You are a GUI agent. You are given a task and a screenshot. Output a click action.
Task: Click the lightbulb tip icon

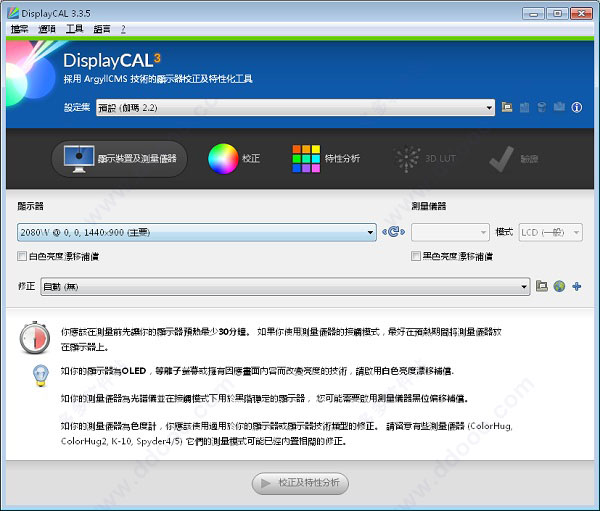pos(41,375)
